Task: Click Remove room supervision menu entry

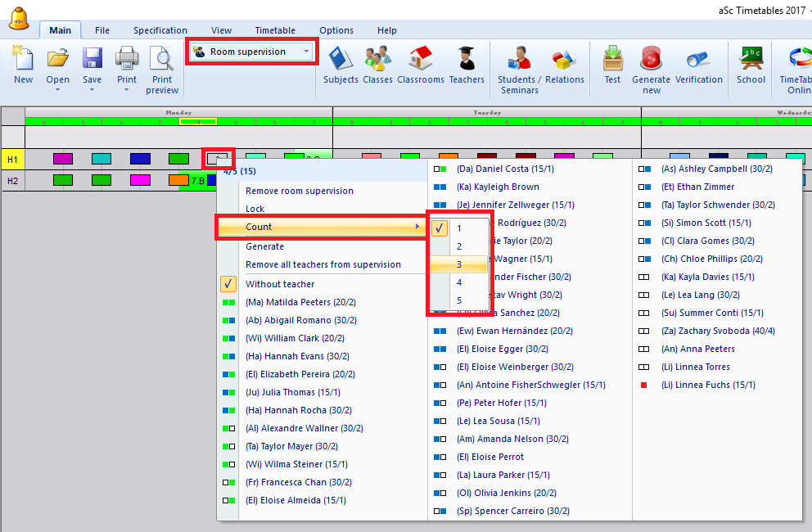Action: 300,191
